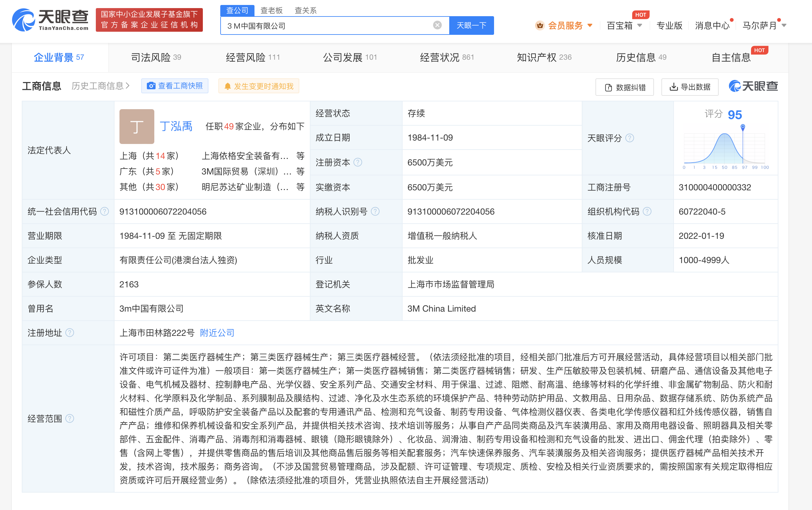Image resolution: width=812 pixels, height=510 pixels.
Task: Click the help icon next to 纳税人识别号
Action: pyautogui.click(x=375, y=211)
